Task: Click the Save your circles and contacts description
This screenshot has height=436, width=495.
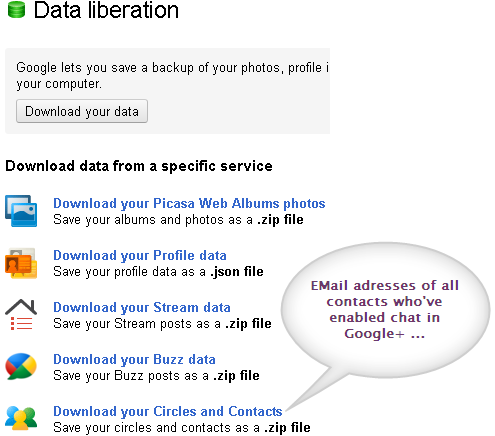Action: (182, 428)
